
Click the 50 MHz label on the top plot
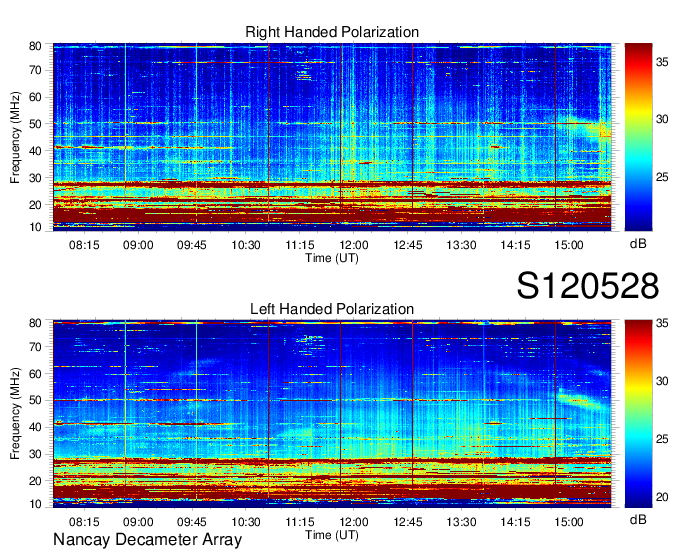pos(35,124)
